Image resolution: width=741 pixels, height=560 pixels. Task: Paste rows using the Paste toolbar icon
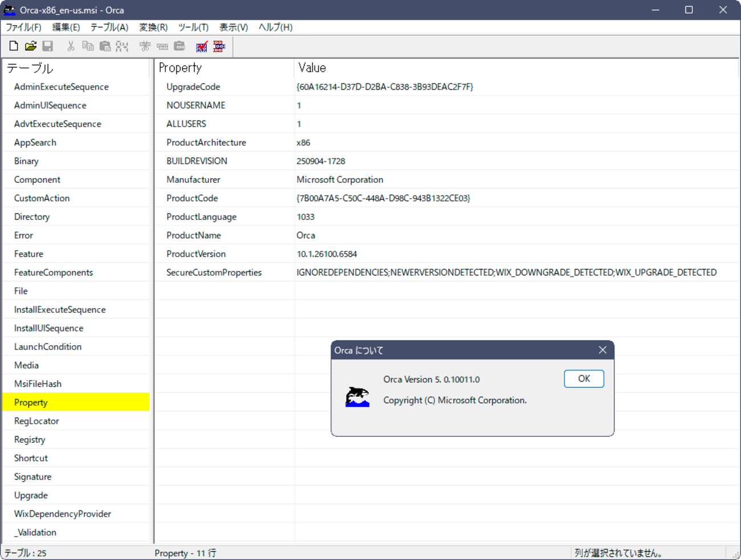click(x=105, y=46)
